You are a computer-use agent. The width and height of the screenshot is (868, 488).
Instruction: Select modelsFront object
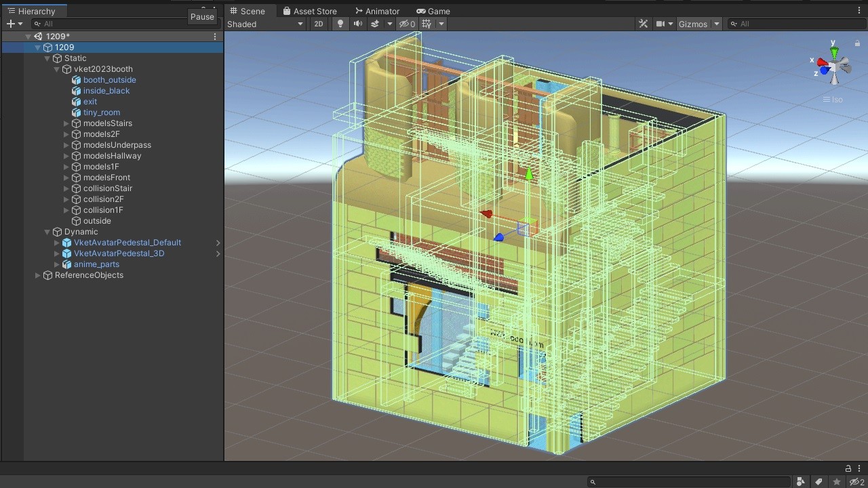pos(106,178)
